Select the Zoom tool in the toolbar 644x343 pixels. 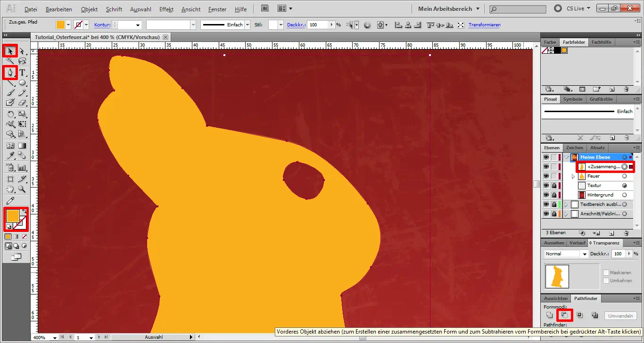pyautogui.click(x=22, y=188)
